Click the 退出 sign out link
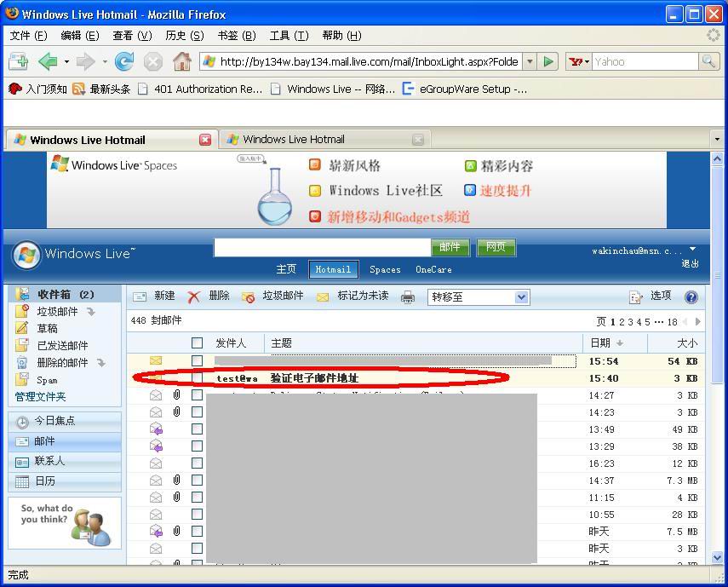This screenshot has height=587, width=728. [690, 264]
